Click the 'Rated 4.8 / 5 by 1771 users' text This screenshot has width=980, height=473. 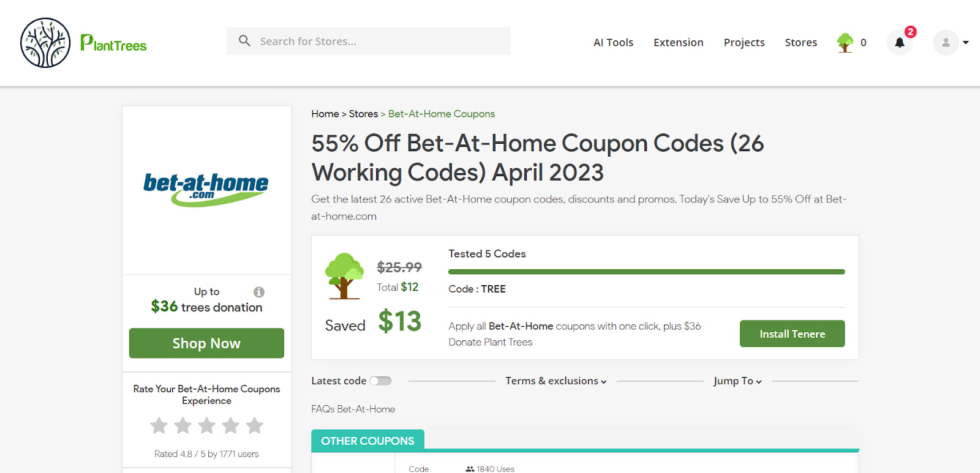(206, 454)
